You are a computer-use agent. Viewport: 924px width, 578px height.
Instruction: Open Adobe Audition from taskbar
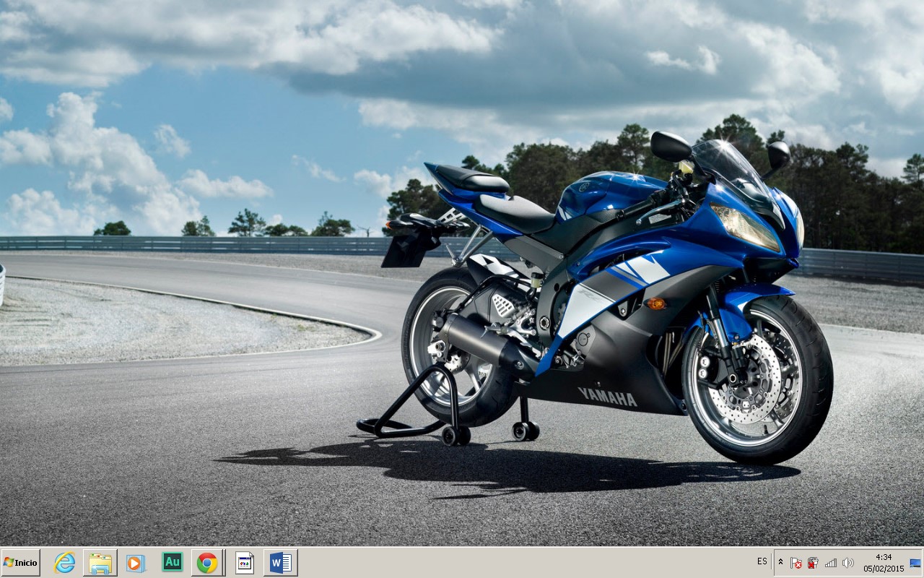point(172,562)
